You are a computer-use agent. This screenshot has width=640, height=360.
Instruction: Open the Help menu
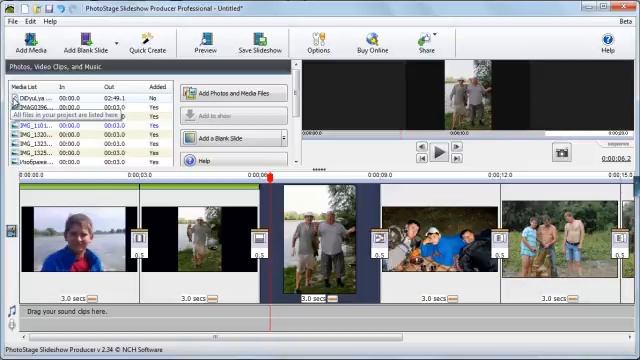point(50,21)
